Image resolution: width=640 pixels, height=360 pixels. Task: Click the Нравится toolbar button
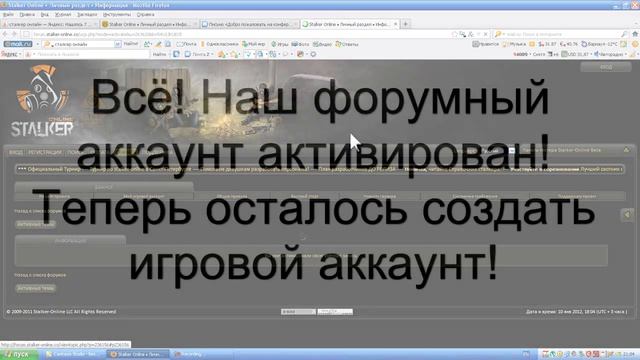pos(486,44)
